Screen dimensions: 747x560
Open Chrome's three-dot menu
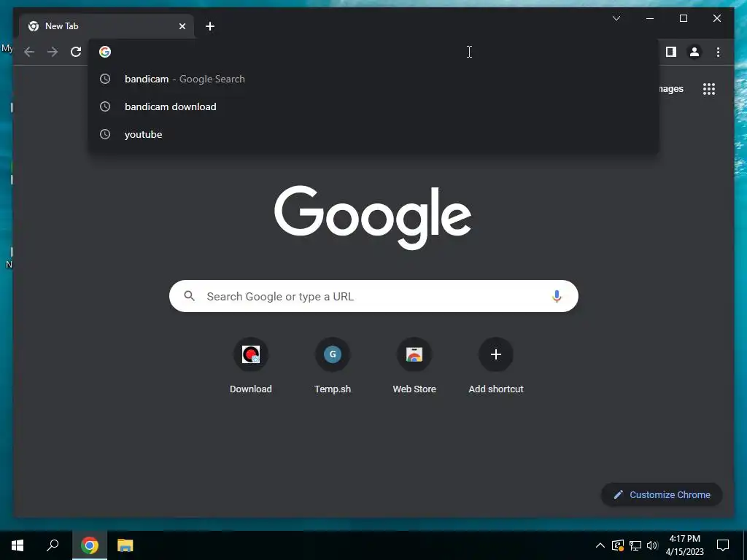click(x=718, y=52)
